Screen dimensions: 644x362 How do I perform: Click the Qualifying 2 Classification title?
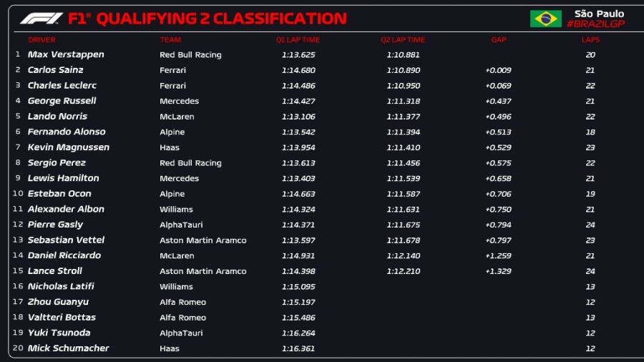tap(221, 19)
